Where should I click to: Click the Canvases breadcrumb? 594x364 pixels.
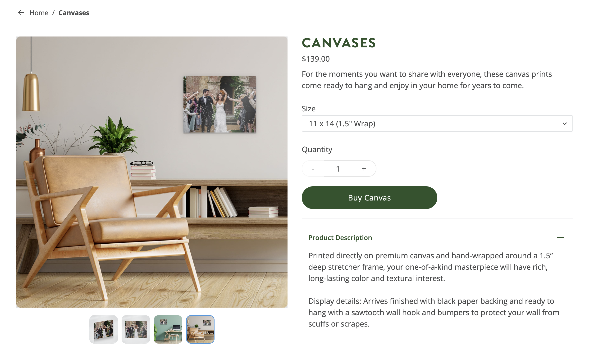coord(74,13)
